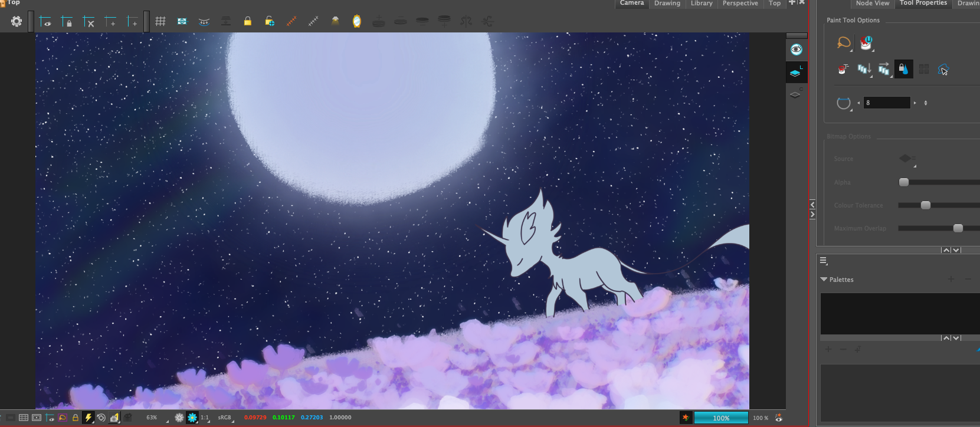The height and width of the screenshot is (427, 980).
Task: Click the blue cloud-shaped select icon
Action: click(943, 69)
